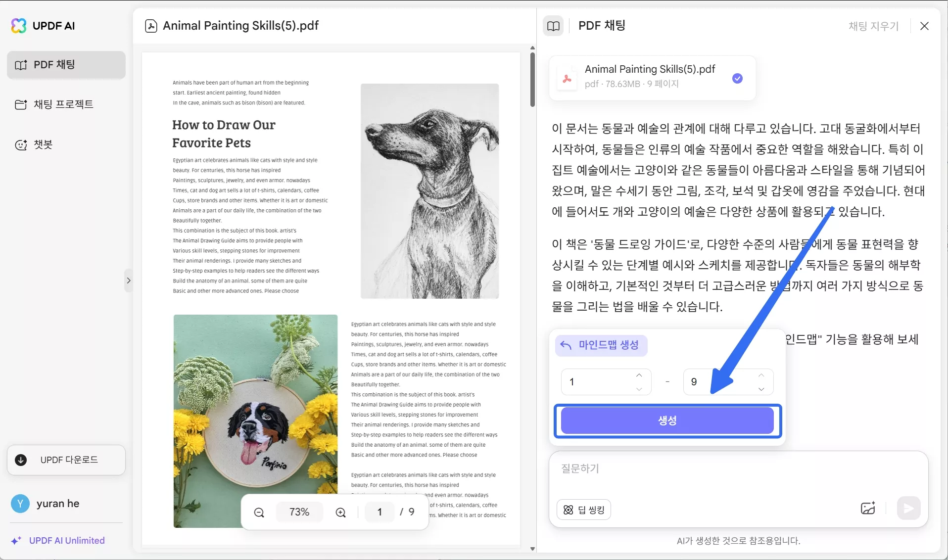Click the 생성 generate button
This screenshot has width=948, height=560.
tap(667, 420)
